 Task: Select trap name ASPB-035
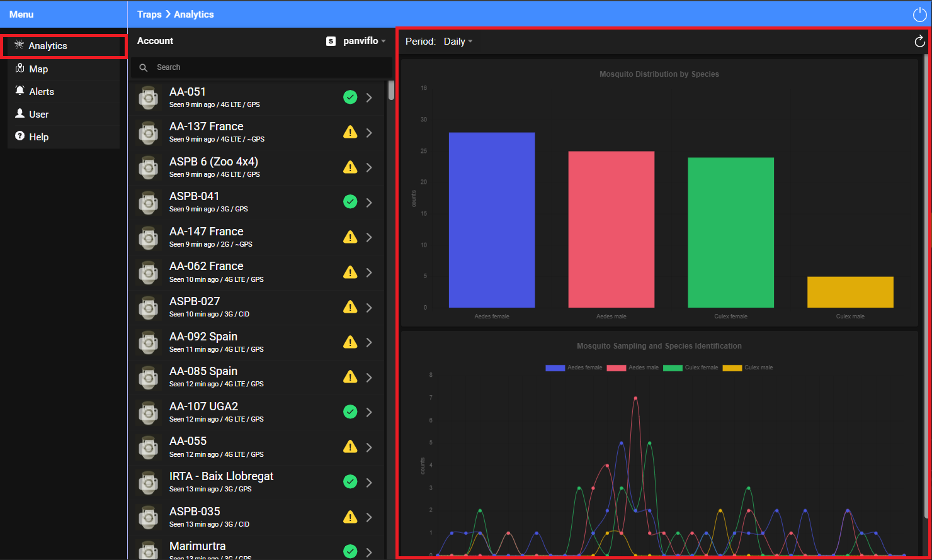(x=195, y=512)
